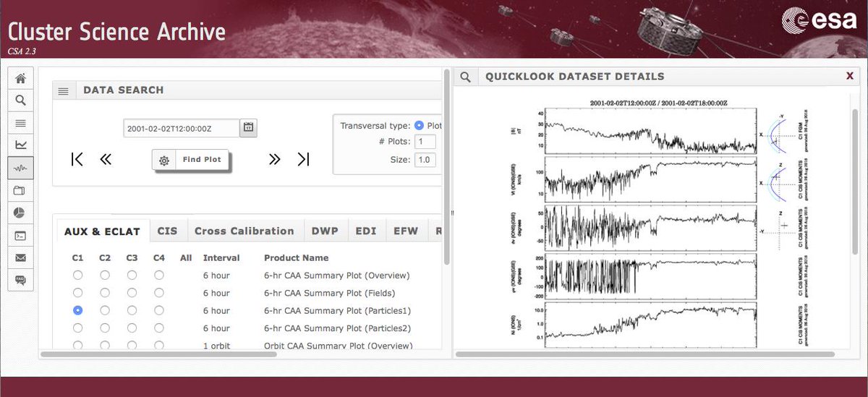This screenshot has height=397, width=868.
Task: Click the date-time input field
Action: [182, 128]
